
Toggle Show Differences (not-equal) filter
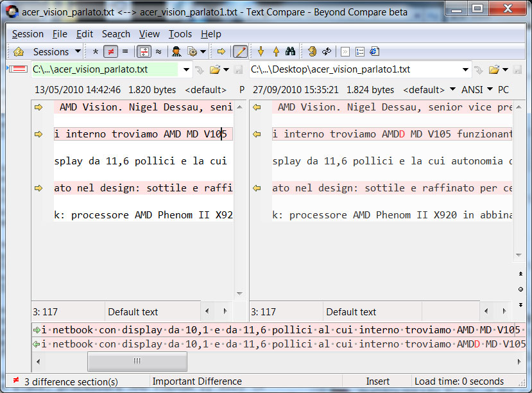point(110,51)
